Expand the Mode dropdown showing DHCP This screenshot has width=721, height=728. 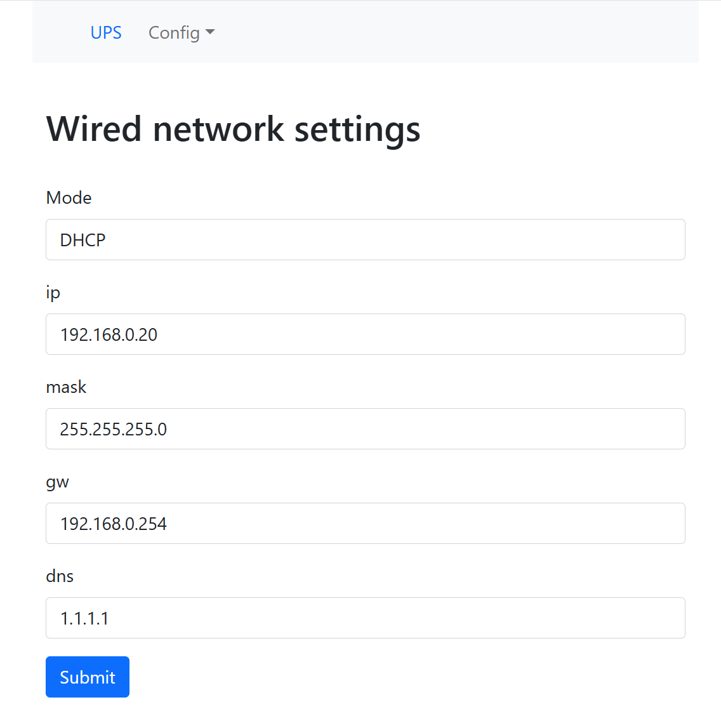(x=365, y=240)
